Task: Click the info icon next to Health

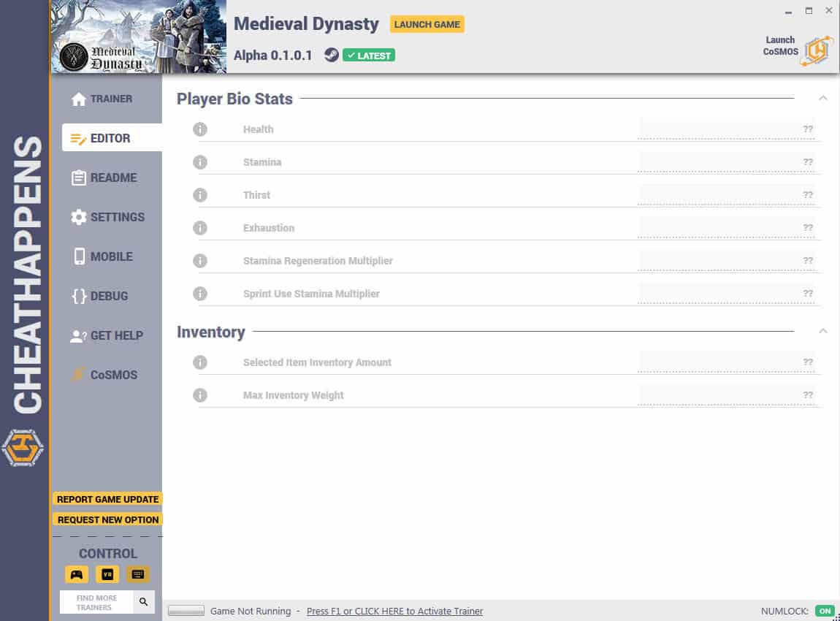Action: [200, 129]
